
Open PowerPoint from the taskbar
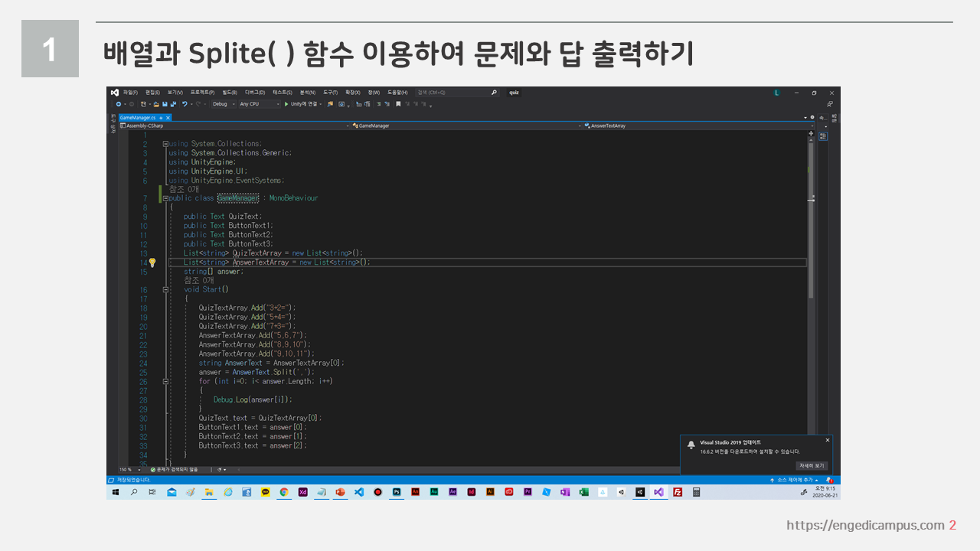(340, 492)
